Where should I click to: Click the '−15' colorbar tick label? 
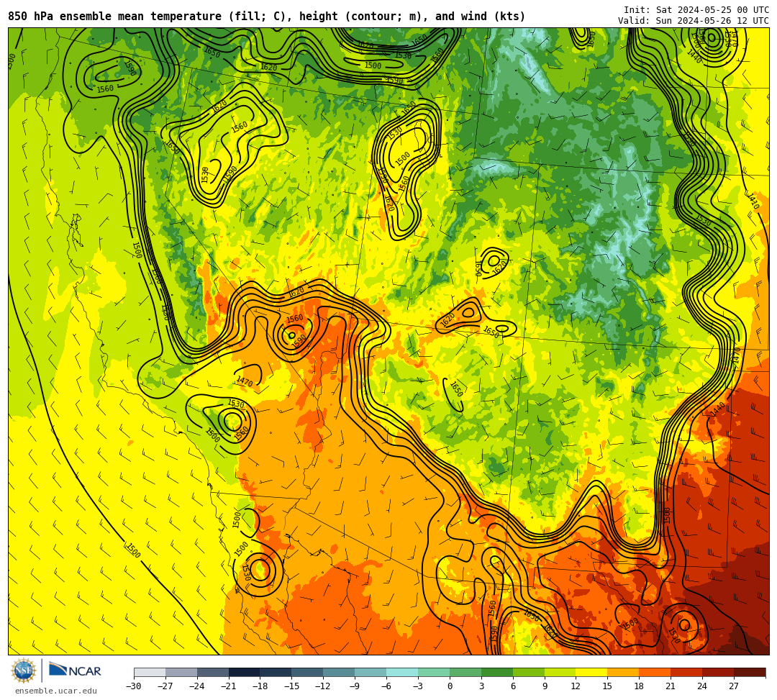click(292, 686)
